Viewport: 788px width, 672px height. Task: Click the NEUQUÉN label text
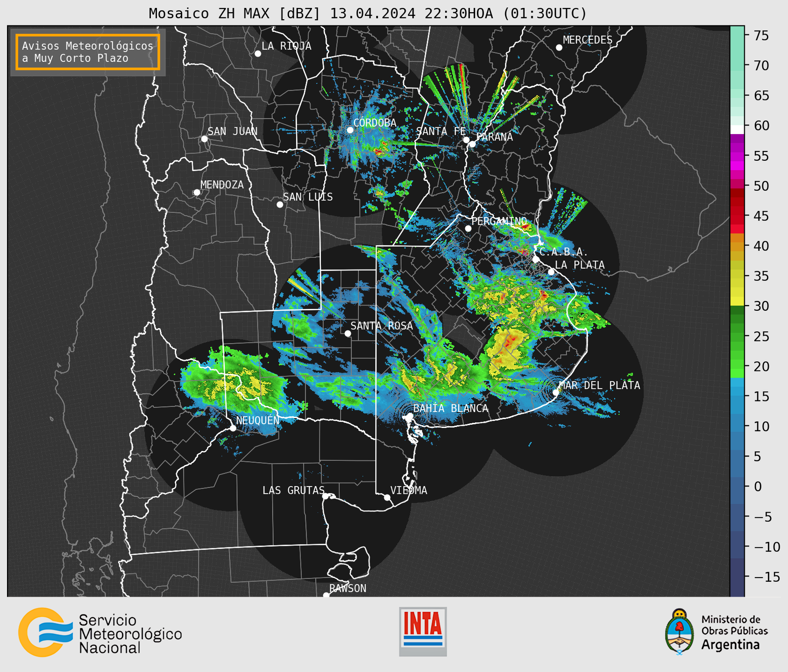[258, 420]
